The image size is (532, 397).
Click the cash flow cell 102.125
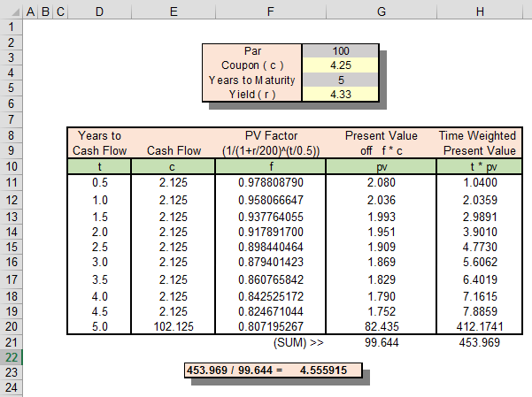point(173,326)
